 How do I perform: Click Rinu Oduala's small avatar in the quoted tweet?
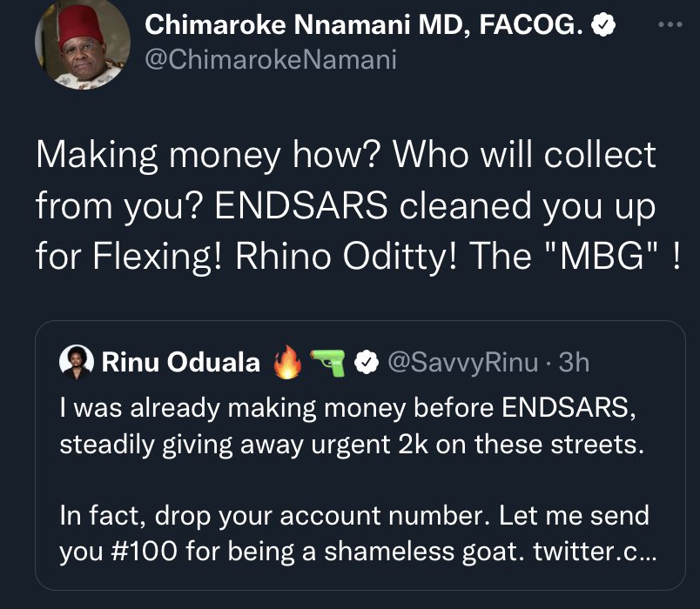(x=77, y=361)
